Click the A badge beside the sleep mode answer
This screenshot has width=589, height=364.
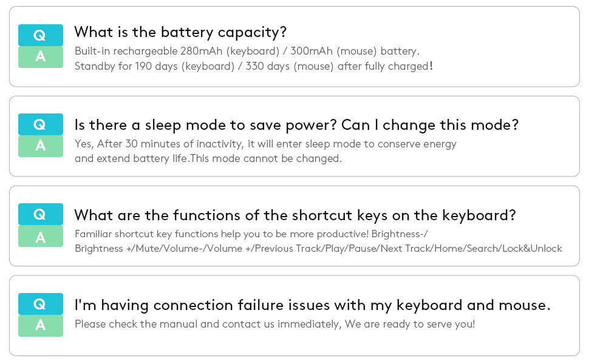tap(40, 146)
